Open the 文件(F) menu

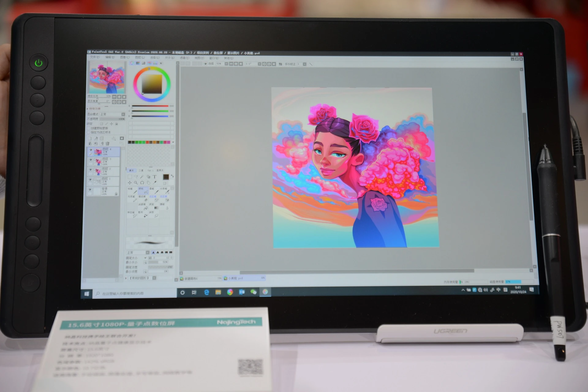coord(95,57)
